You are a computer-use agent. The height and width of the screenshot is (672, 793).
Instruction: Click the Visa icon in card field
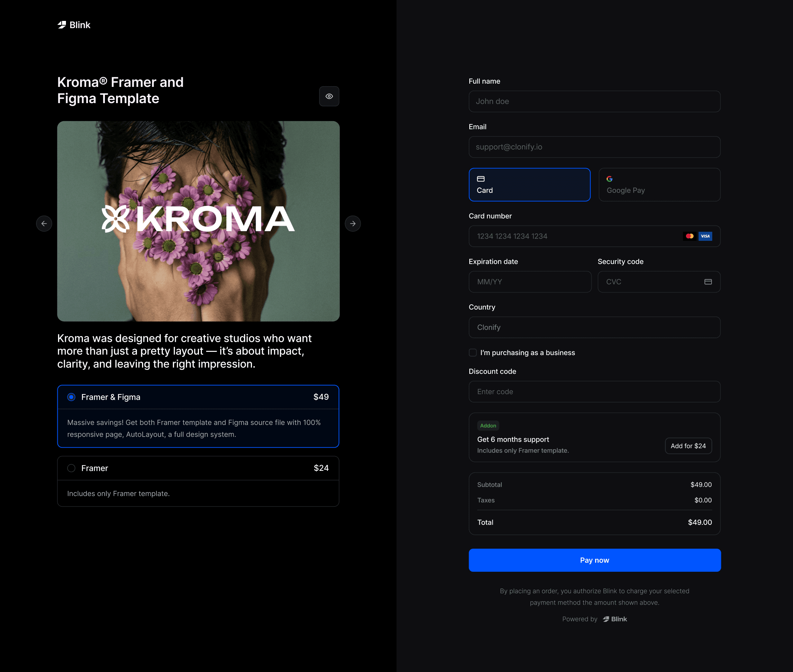point(705,236)
